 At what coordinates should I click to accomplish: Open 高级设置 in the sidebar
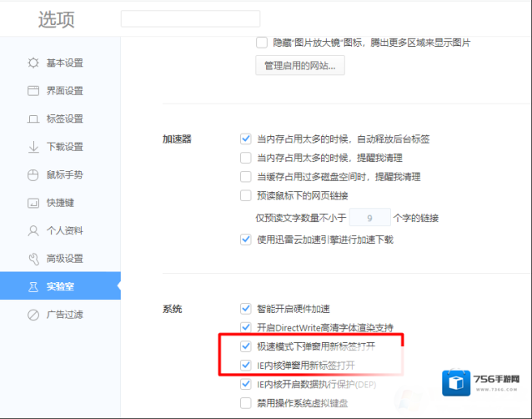(x=64, y=259)
